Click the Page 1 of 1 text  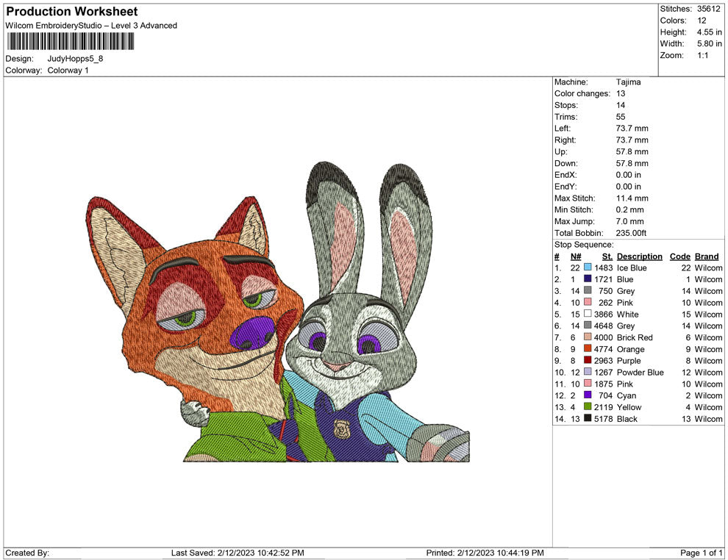point(701,553)
